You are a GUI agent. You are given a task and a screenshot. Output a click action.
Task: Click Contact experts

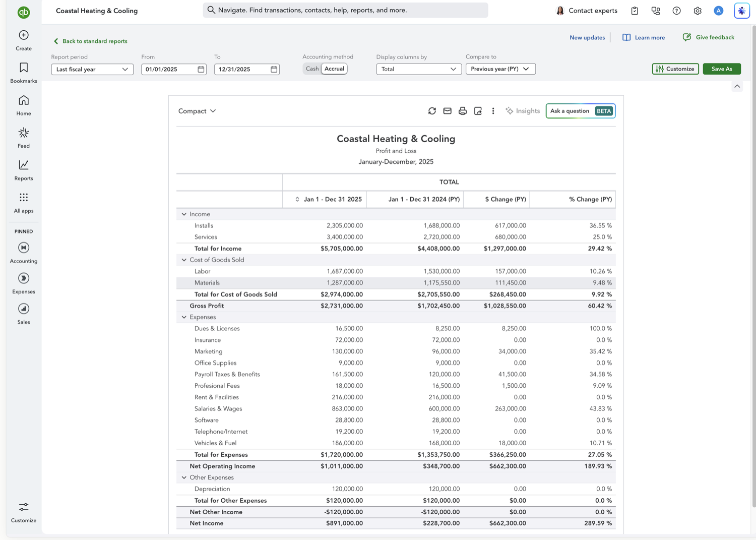click(x=587, y=11)
